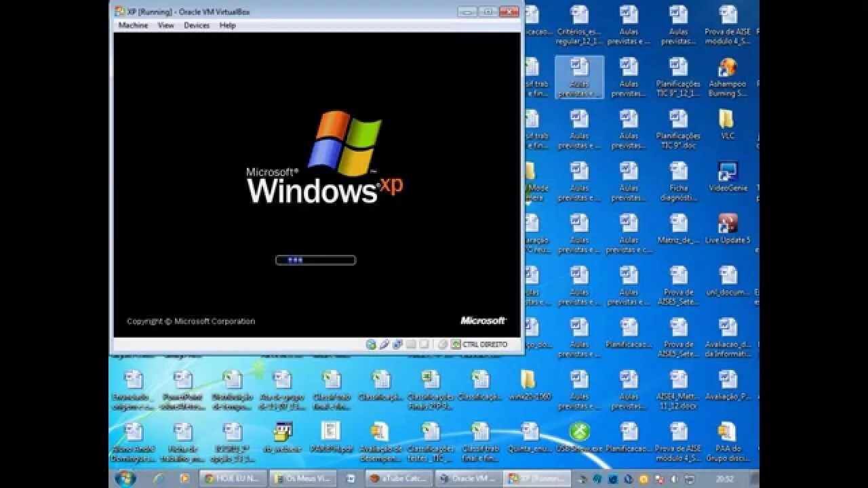Select the uni_docum... file icon
Viewport: 868px width, 488px height.
pyautogui.click(x=727, y=281)
